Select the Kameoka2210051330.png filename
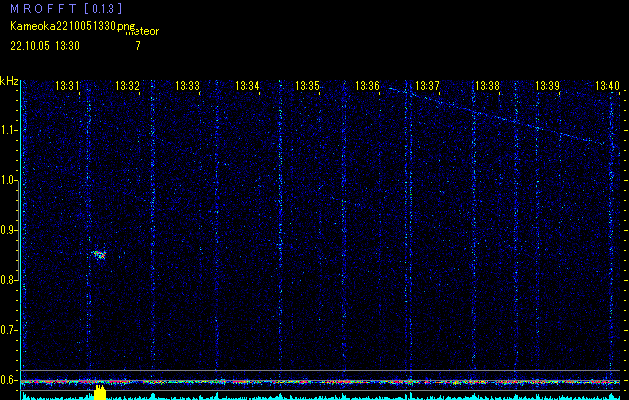629x400 pixels. pyautogui.click(x=73, y=26)
